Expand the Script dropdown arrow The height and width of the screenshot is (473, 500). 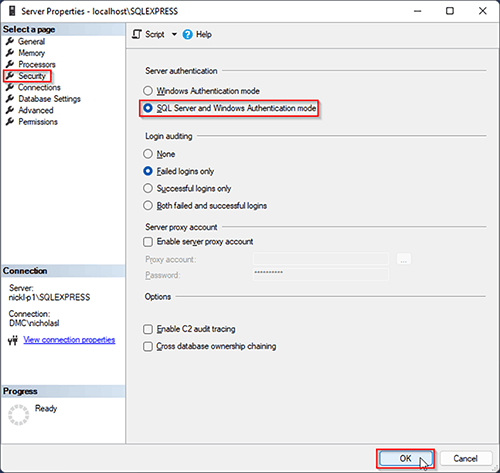pyautogui.click(x=174, y=34)
